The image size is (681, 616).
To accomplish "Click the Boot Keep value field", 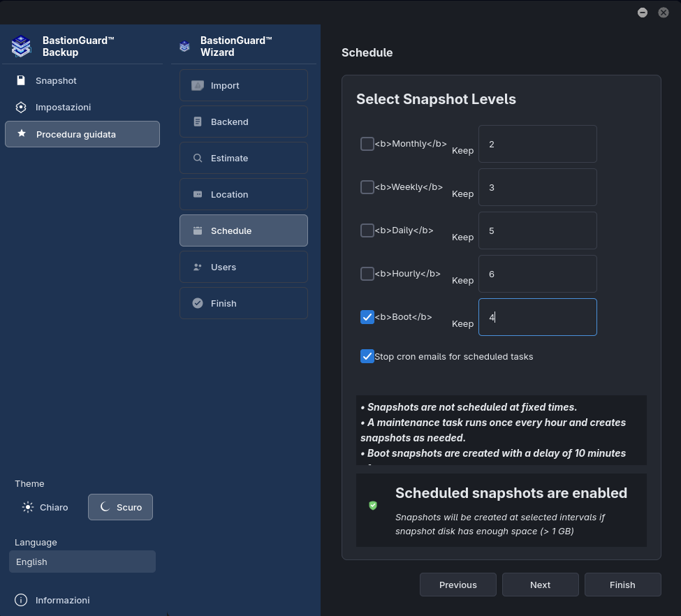I will pos(538,317).
